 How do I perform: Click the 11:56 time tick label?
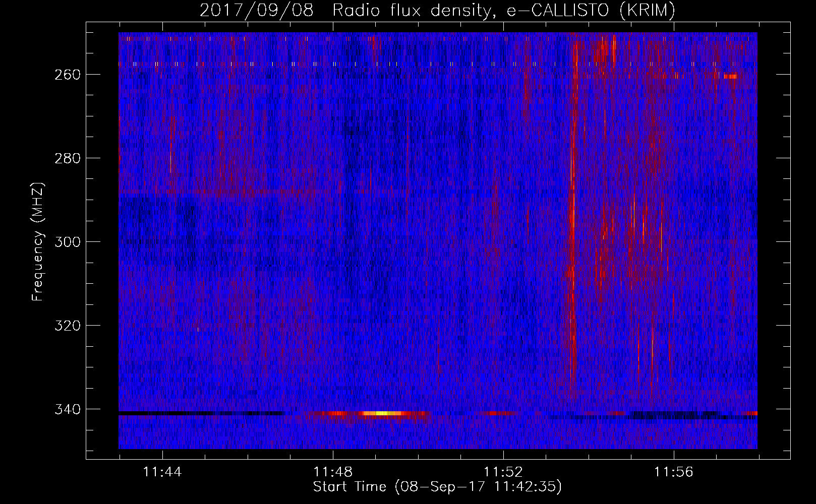674,472
